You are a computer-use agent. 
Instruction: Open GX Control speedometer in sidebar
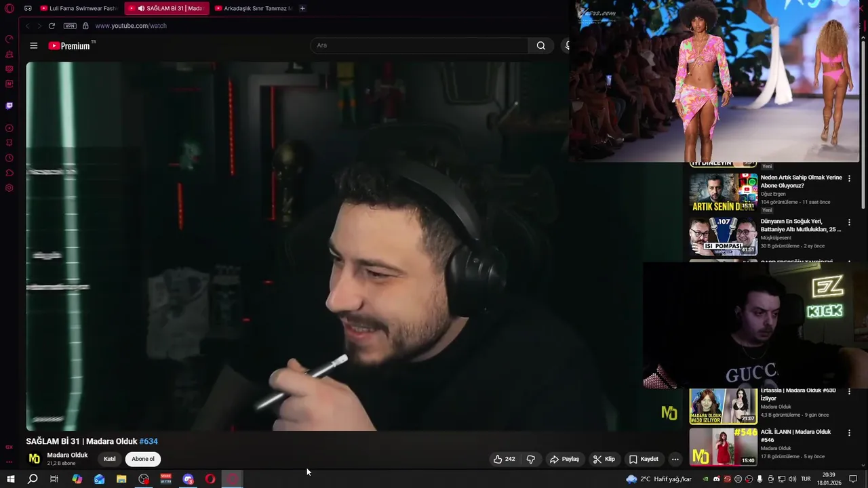point(9,39)
